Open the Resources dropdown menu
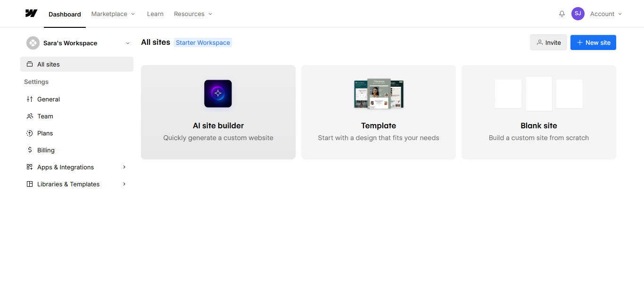Image resolution: width=644 pixels, height=300 pixels. click(x=193, y=14)
